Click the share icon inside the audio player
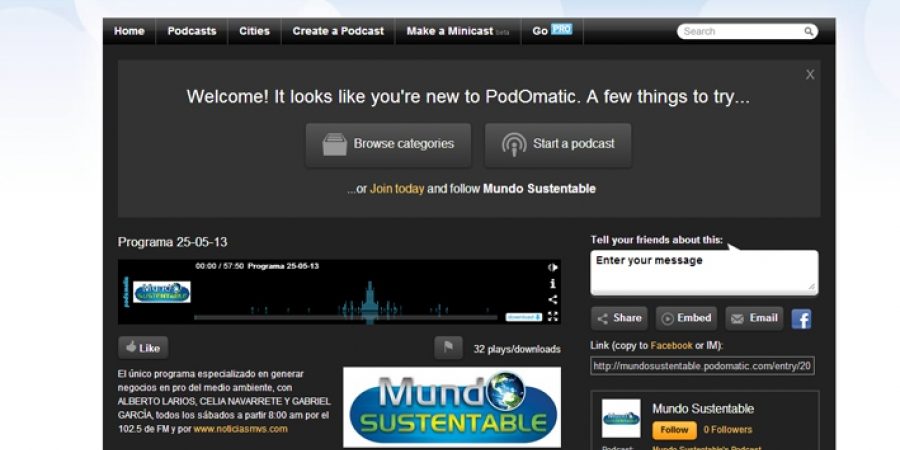 point(552,300)
